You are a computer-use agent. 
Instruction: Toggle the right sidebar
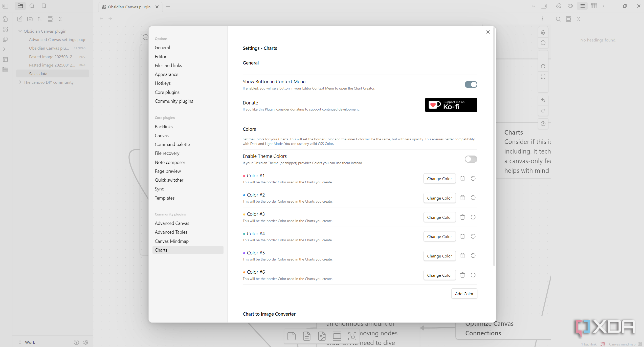544,6
